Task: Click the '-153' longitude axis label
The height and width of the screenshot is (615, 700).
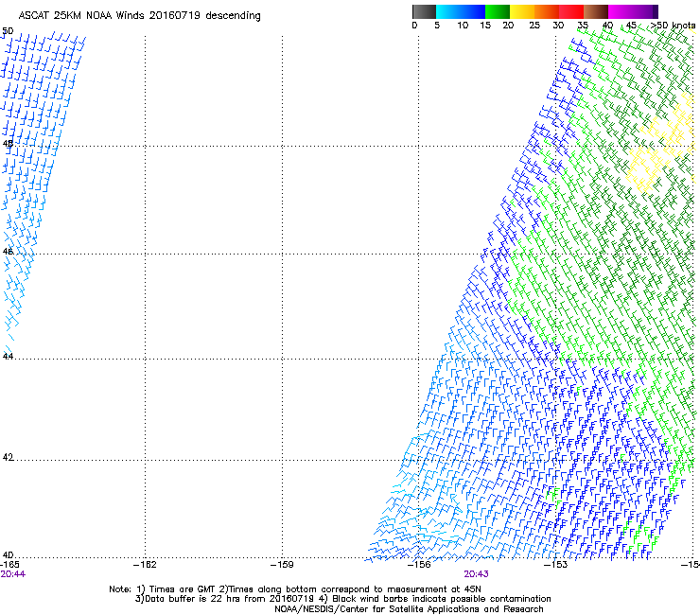Action: 556,565
